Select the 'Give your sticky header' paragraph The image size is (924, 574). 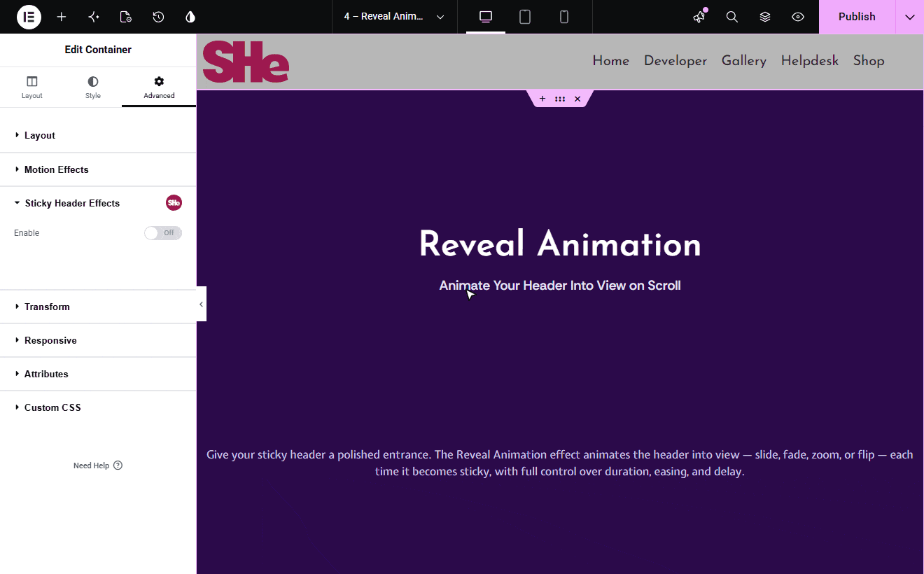(x=560, y=463)
